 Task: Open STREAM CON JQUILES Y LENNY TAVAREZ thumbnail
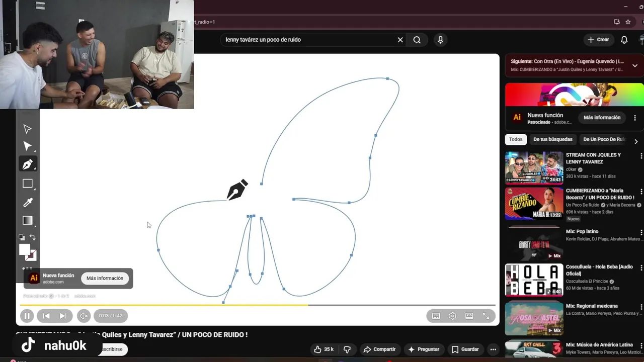point(534,168)
